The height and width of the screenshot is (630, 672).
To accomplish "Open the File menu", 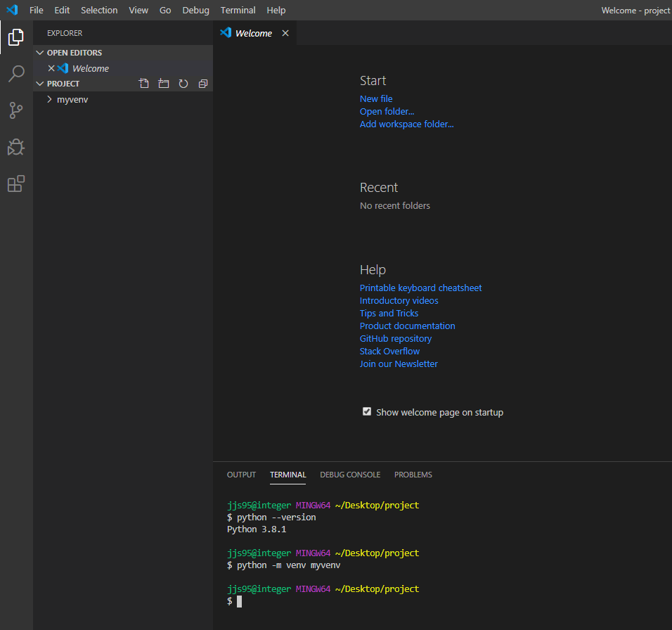I will (x=37, y=11).
